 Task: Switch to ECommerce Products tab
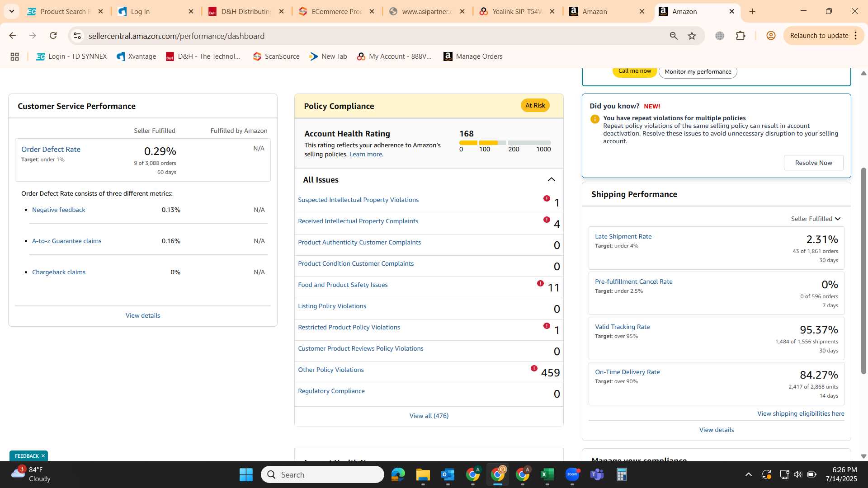[337, 11]
